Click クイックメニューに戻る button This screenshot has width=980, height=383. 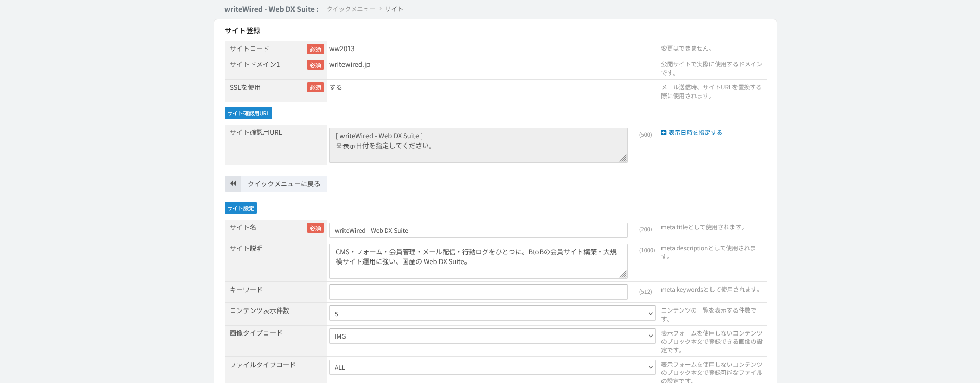pos(276,184)
